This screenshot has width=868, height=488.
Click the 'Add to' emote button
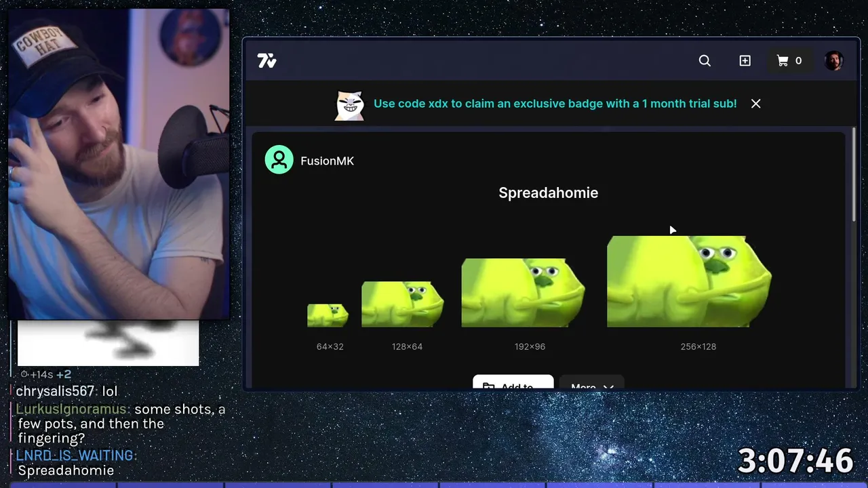pos(513,382)
